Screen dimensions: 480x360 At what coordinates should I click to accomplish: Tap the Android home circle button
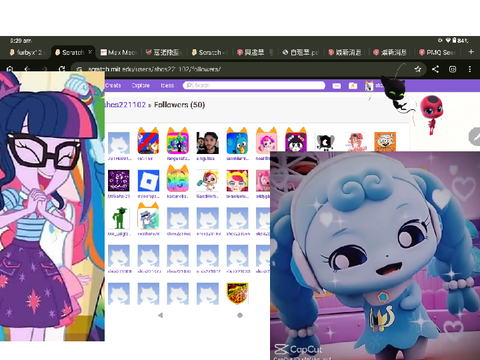pos(240,315)
